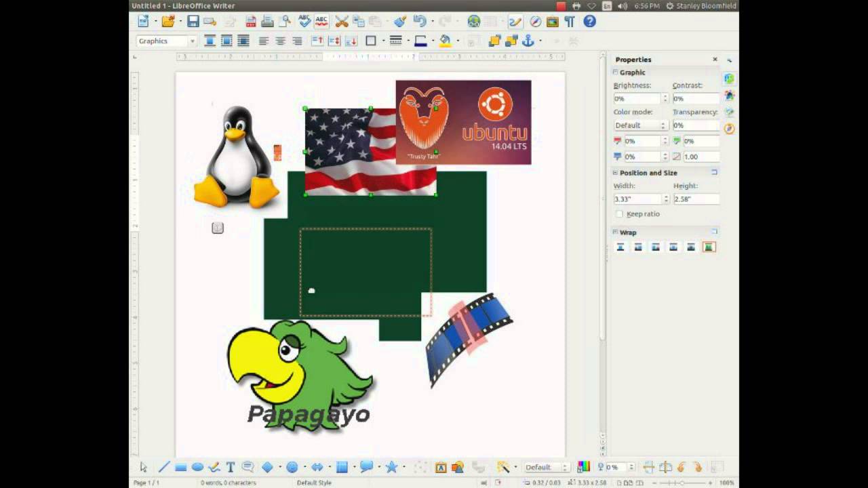Open the Line Style dropdown arrow

[x=409, y=41]
